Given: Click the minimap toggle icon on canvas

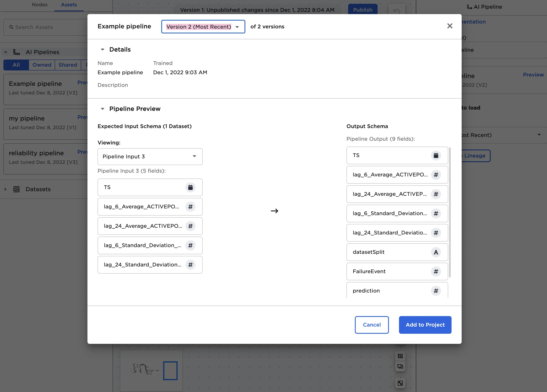Looking at the screenshot, I should [400, 383].
